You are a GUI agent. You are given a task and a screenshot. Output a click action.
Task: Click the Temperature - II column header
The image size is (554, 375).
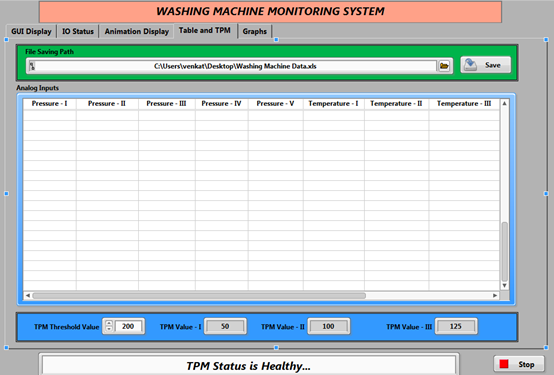tap(396, 104)
